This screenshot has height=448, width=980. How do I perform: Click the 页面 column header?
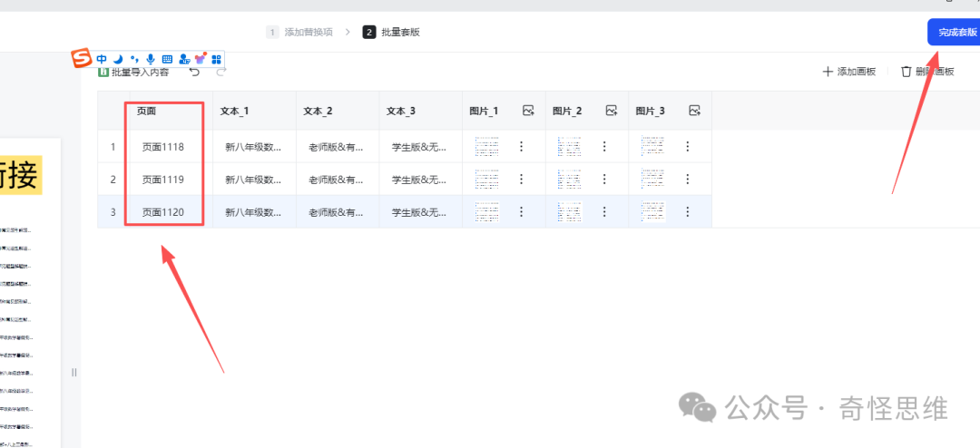coord(171,111)
